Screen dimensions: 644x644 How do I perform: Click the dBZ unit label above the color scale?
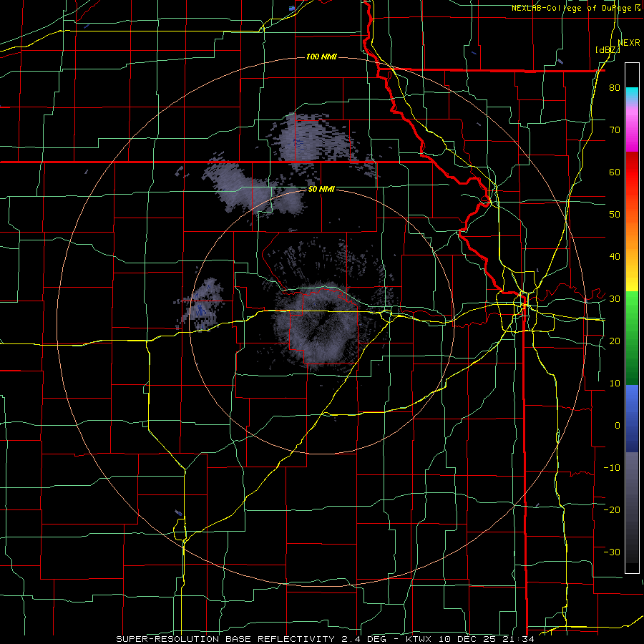(x=608, y=50)
